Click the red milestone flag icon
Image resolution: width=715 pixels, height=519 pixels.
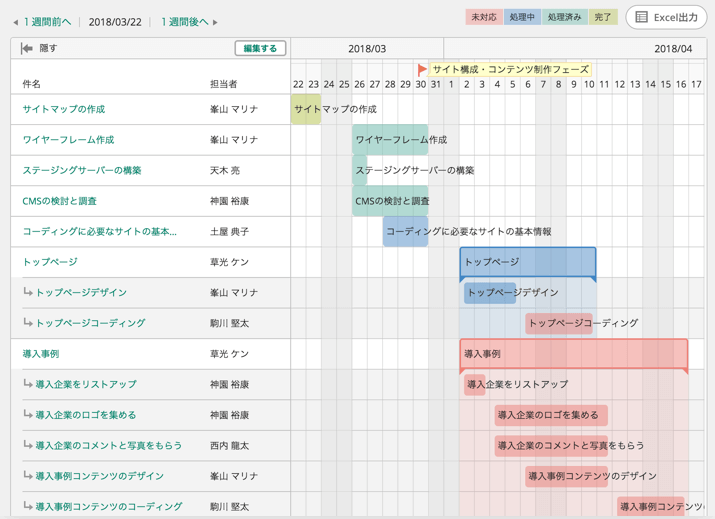click(x=422, y=70)
